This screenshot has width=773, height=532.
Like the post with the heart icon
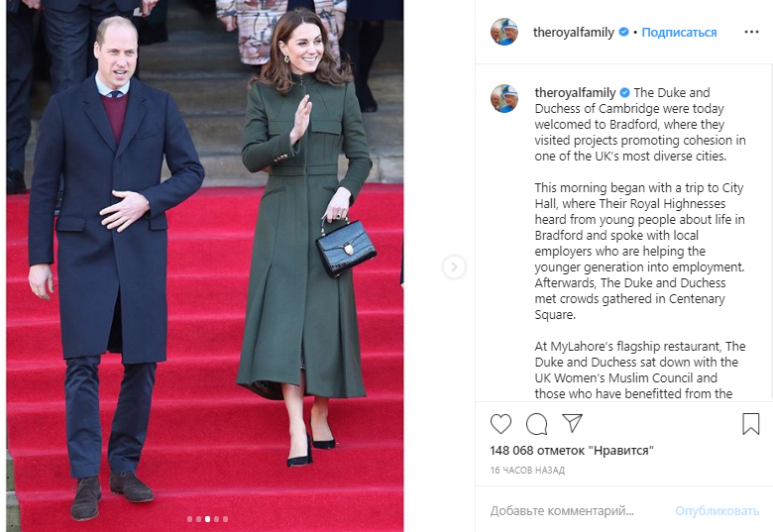(x=500, y=424)
